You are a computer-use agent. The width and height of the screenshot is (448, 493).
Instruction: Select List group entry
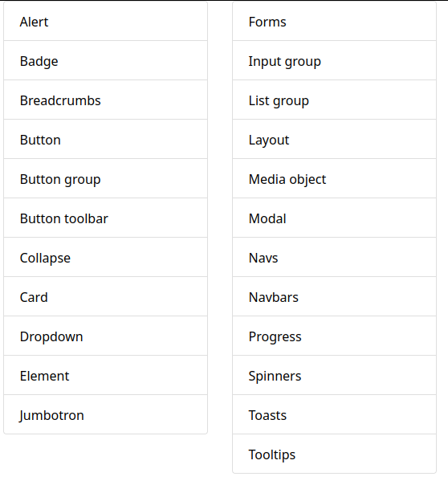(x=334, y=100)
